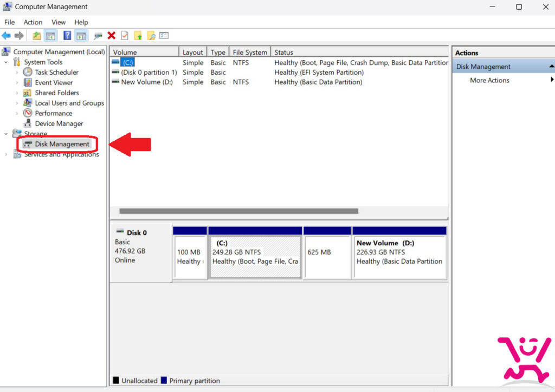Select Task Scheduler in the tree
The width and height of the screenshot is (555, 392).
[56, 72]
